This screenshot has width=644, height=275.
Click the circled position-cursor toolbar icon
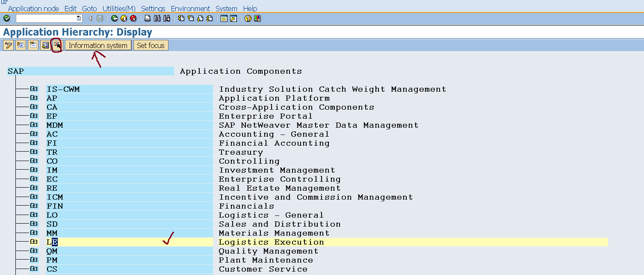[57, 45]
